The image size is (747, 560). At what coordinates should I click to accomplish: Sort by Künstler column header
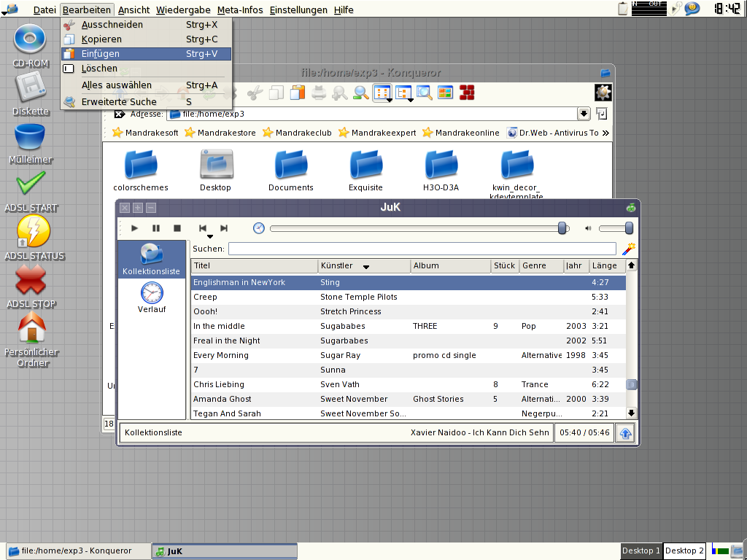364,265
